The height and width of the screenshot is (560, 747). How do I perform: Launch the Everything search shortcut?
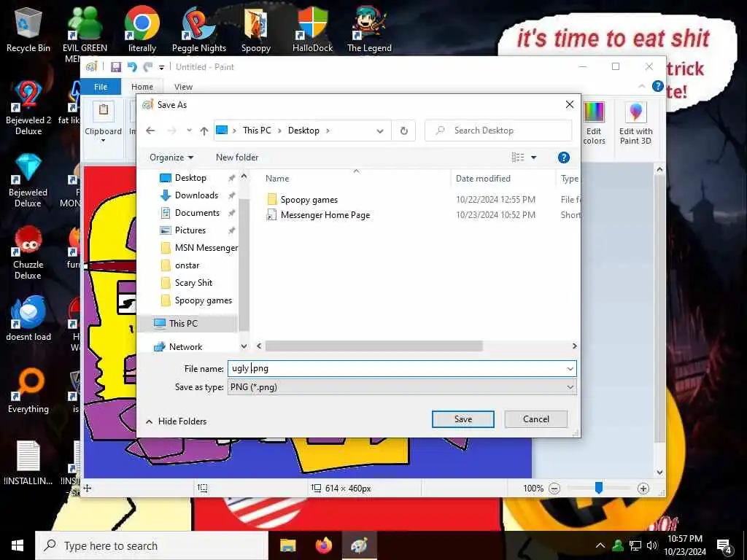click(28, 391)
